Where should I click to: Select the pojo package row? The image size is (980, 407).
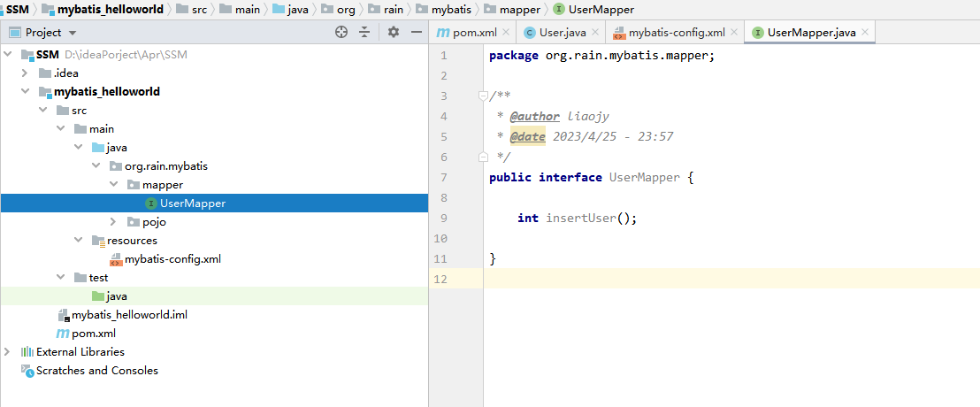(x=214, y=221)
